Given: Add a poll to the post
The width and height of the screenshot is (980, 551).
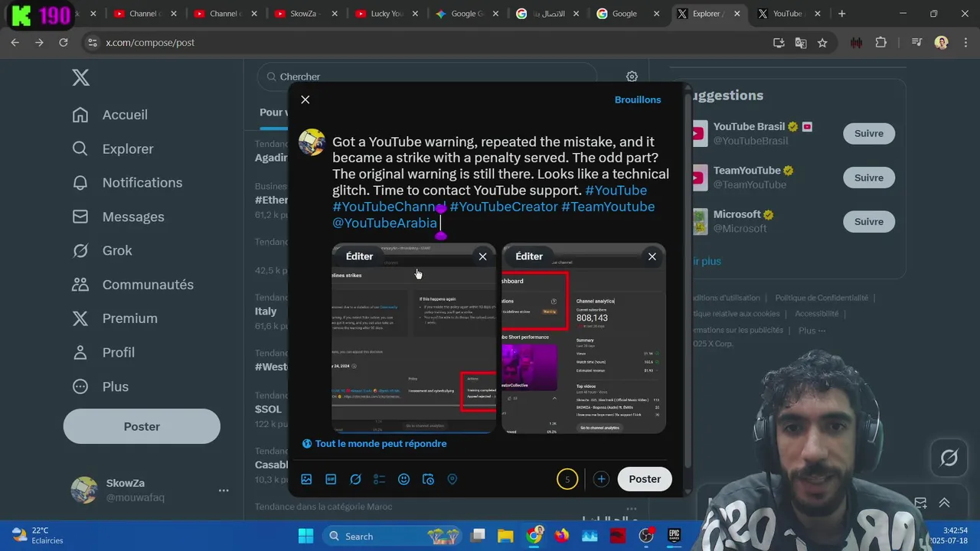Looking at the screenshot, I should 380,479.
